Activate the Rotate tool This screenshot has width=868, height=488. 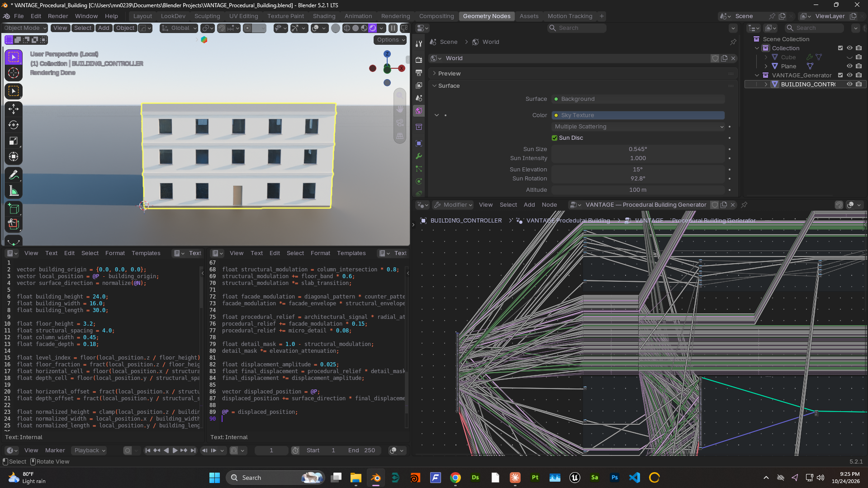click(14, 125)
